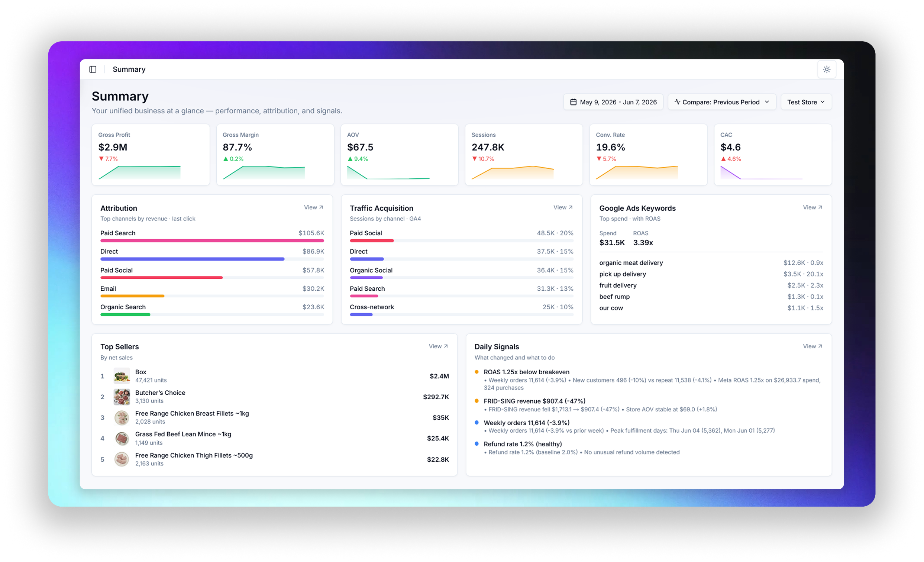Open the Weekly orders 11,614 signal

click(x=526, y=423)
